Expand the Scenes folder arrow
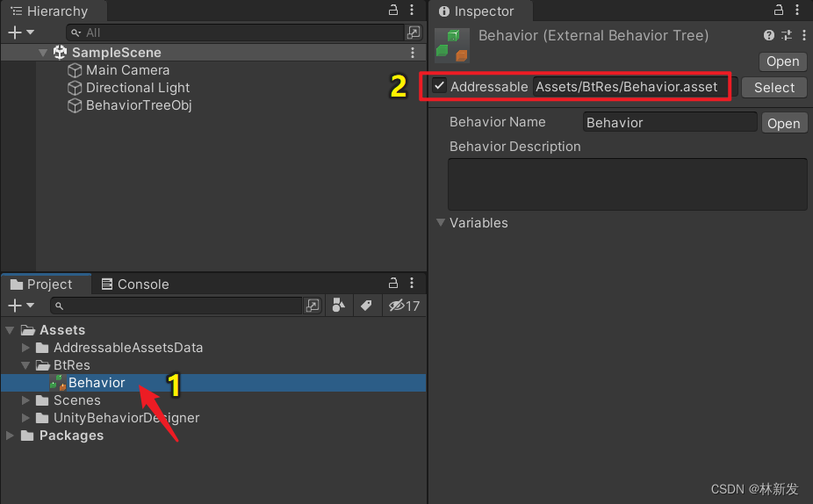 25,400
